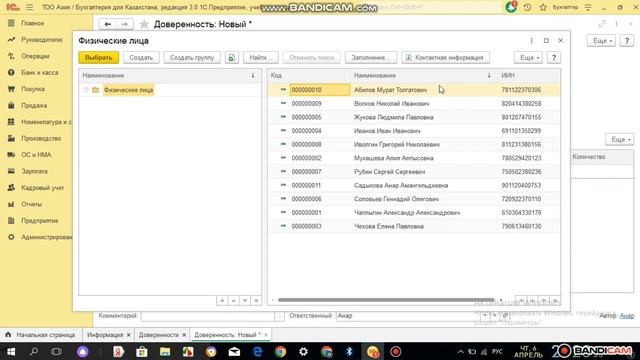Image resolution: width=640 pixels, height=360 pixels.
Task: Close the Доверенность: Новый tab
Action: pos(266,335)
